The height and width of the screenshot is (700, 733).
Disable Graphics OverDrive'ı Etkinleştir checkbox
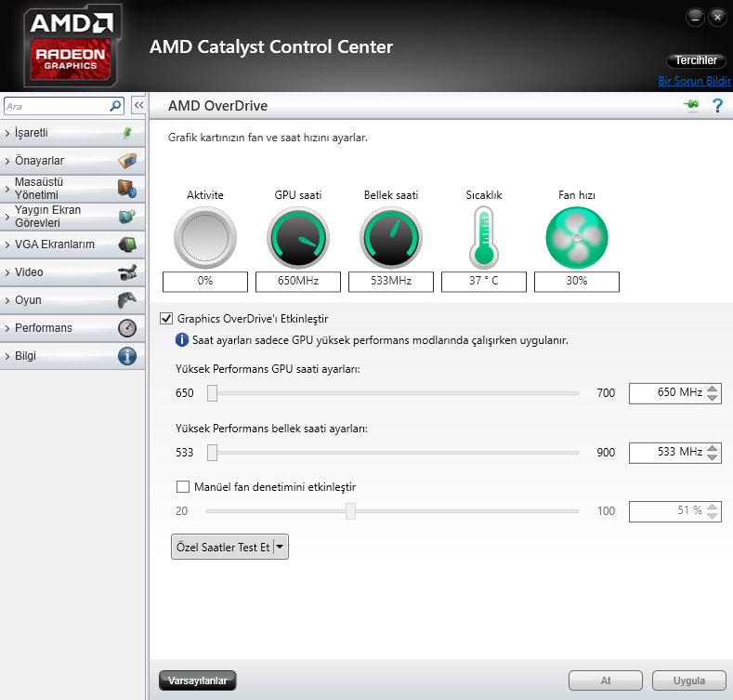(166, 319)
